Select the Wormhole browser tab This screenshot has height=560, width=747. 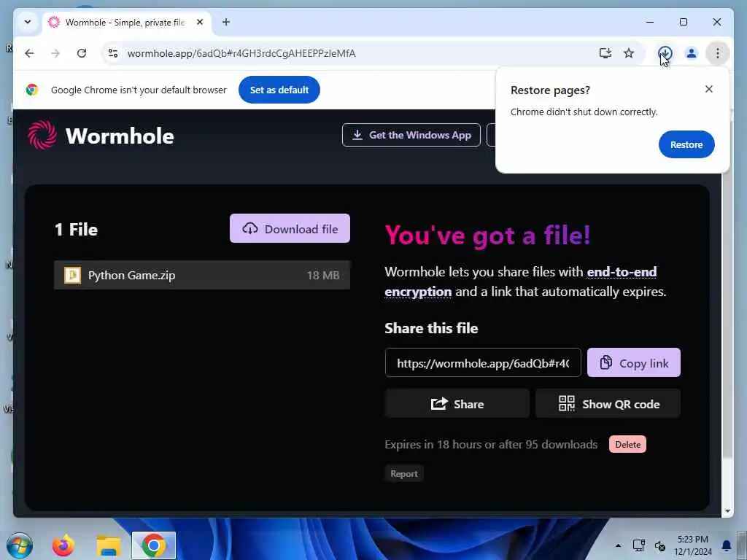(x=127, y=23)
